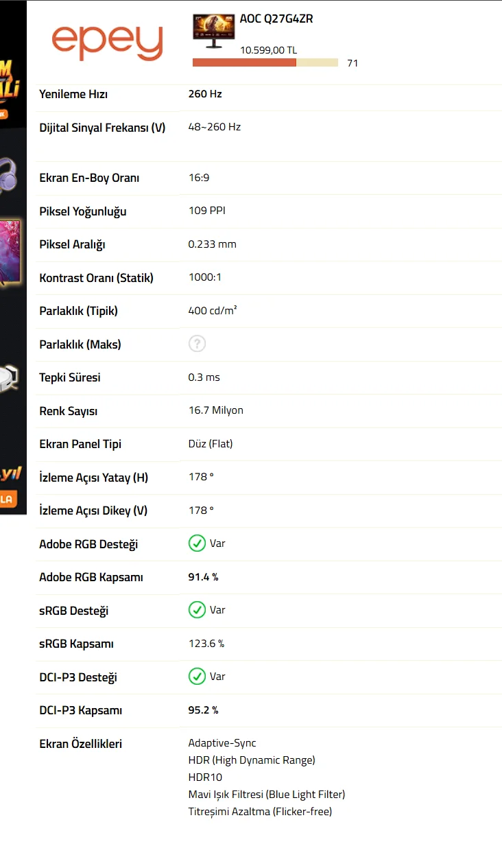The image size is (502, 868).
Task: Click the AOC Q27G4ZR product title
Action: tap(276, 19)
